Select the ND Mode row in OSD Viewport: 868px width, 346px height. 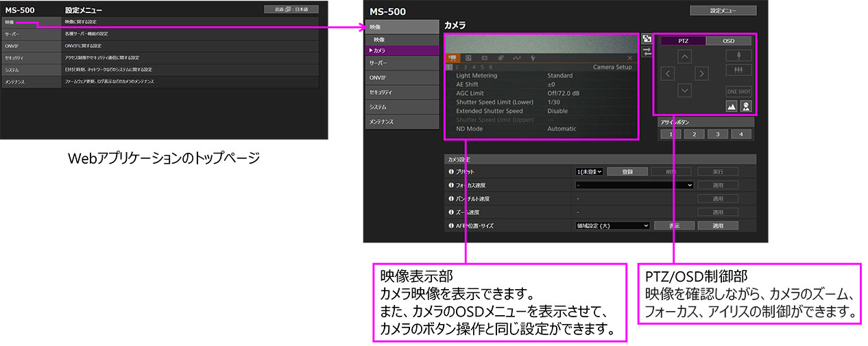[541, 129]
